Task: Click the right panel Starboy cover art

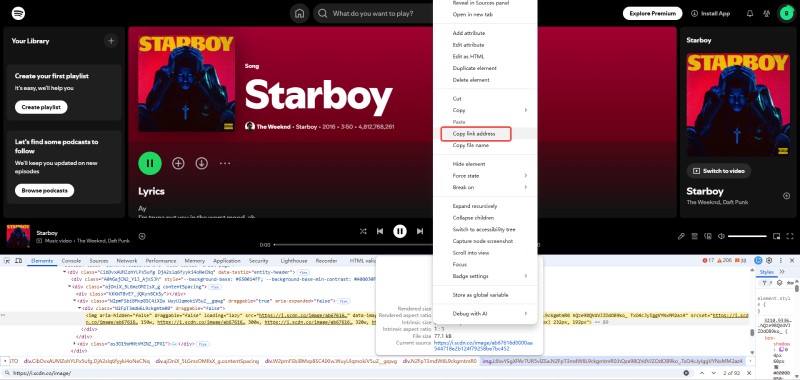Action: 737,105
